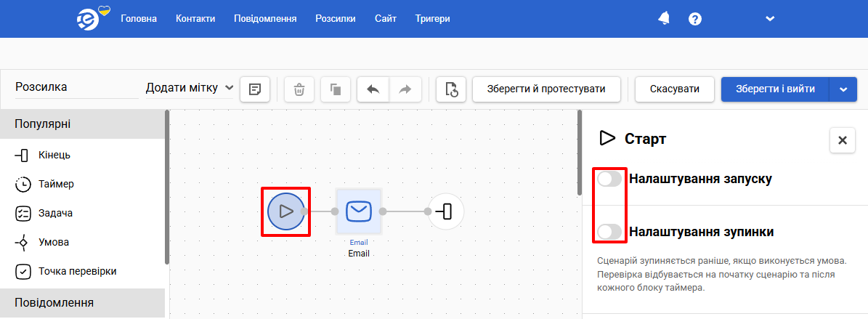The height and width of the screenshot is (319, 868).
Task: Toggle Налаштування зупинки switch
Action: 609,232
